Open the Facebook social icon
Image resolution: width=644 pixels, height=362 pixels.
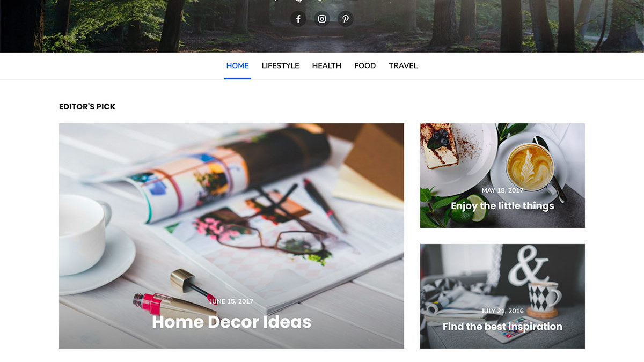coord(298,19)
